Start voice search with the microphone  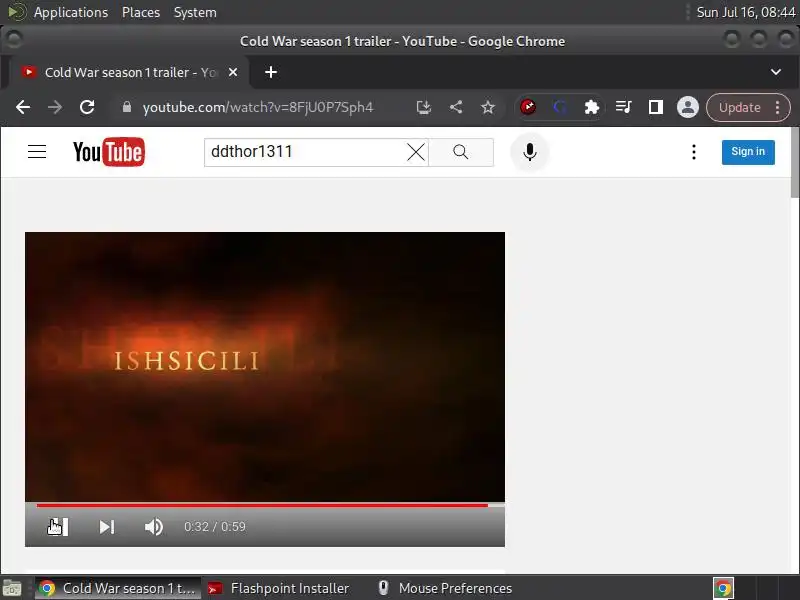click(x=530, y=152)
